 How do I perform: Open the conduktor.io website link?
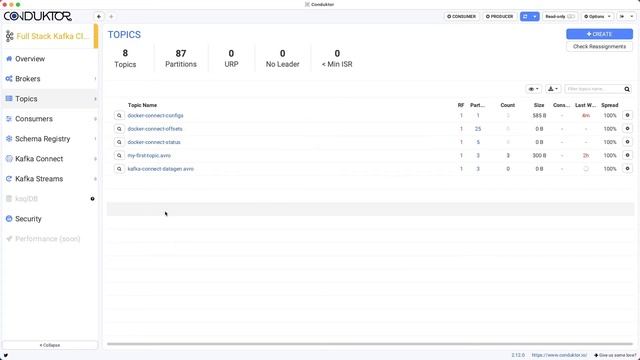pyautogui.click(x=559, y=355)
